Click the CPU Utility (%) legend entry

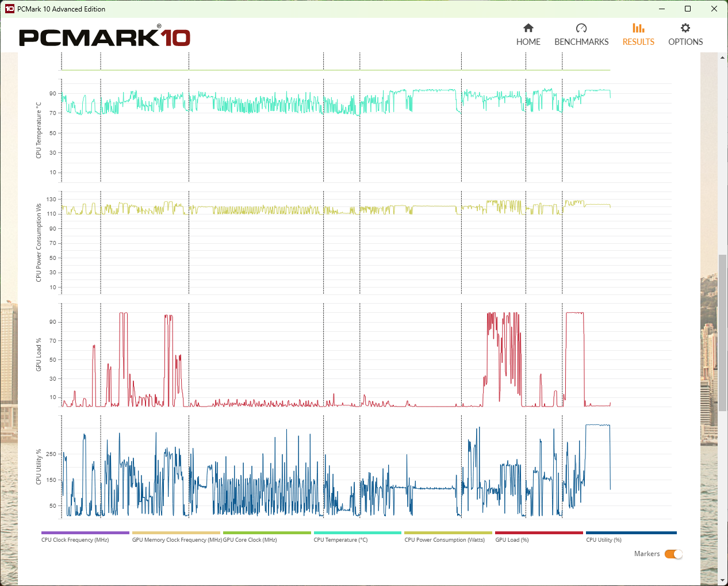click(x=604, y=539)
